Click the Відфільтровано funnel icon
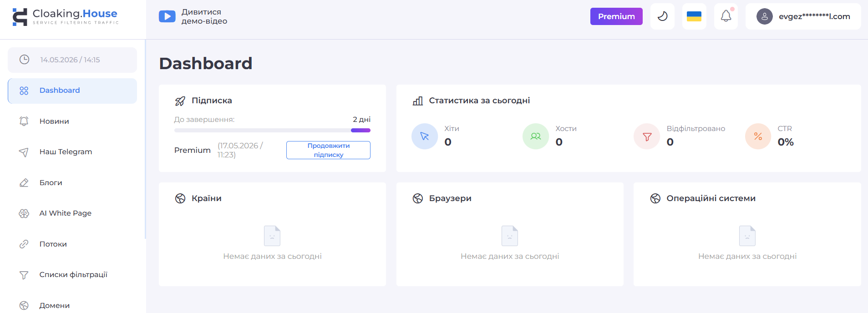 pyautogui.click(x=647, y=136)
